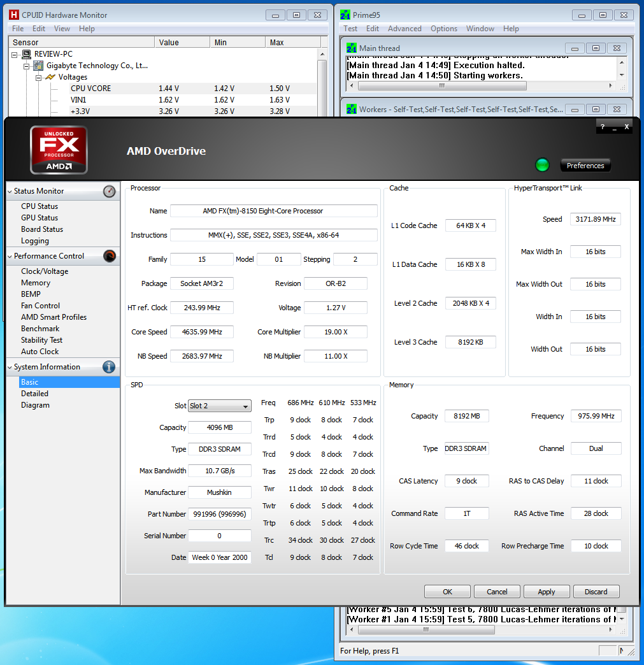The image size is (644, 665).
Task: Click the help question mark on OverDrive's title bar
Action: point(602,127)
